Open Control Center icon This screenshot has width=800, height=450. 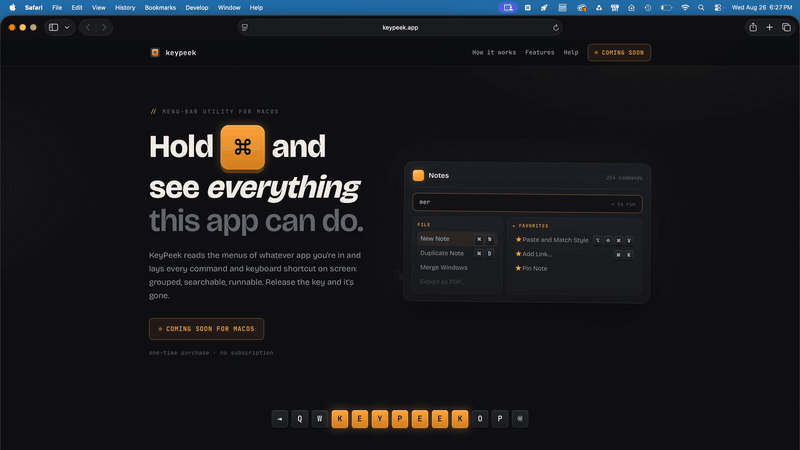718,8
